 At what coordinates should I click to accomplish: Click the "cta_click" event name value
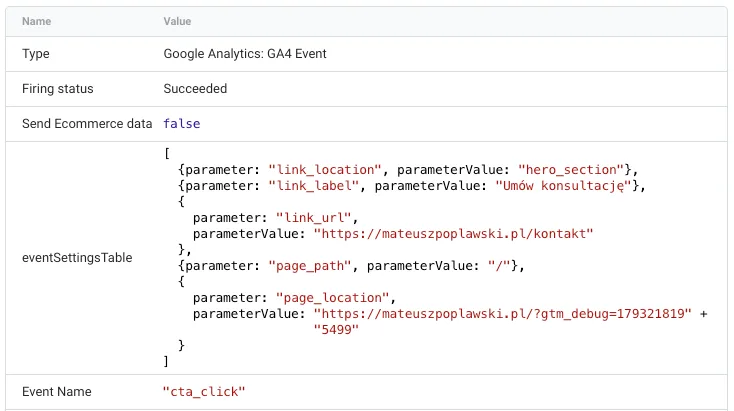(x=204, y=392)
